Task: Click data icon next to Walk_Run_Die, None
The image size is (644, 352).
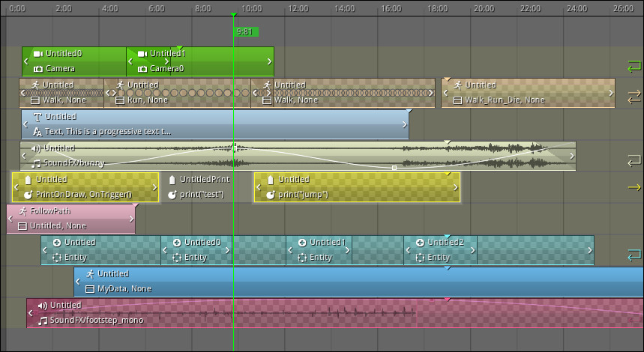Action: (x=458, y=100)
